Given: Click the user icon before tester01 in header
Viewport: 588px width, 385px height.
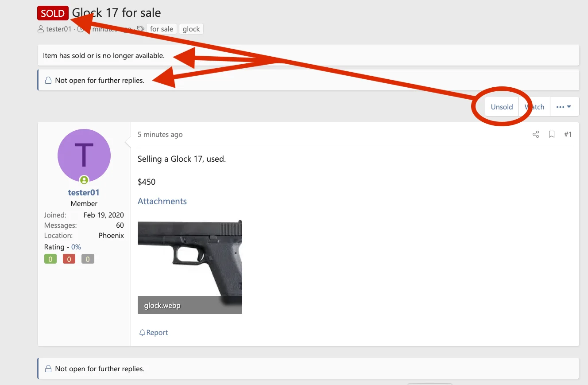Looking at the screenshot, I should click(41, 29).
